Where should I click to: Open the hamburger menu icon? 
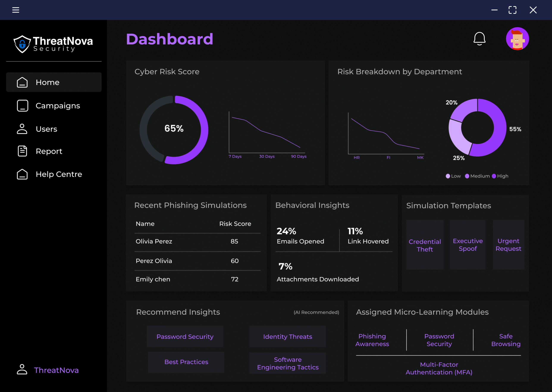16,10
